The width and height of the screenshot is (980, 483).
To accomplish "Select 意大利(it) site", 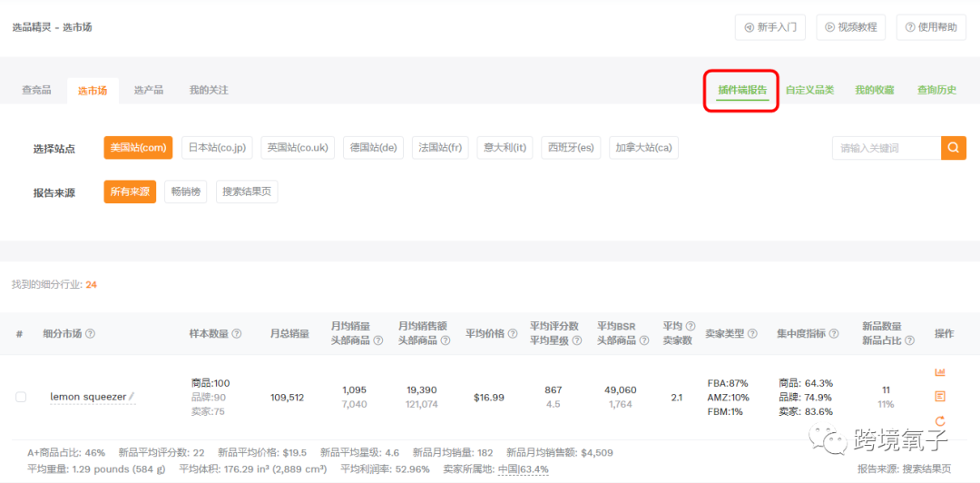I will click(505, 148).
